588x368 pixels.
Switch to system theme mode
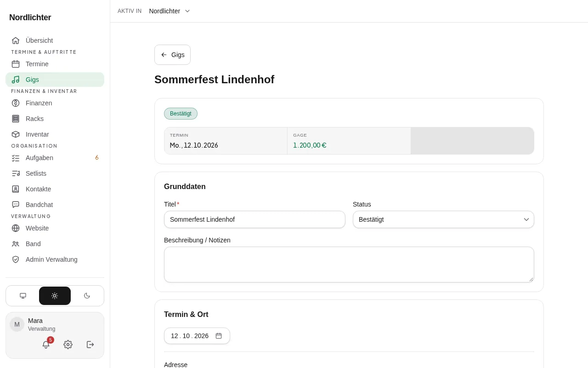coord(23,296)
